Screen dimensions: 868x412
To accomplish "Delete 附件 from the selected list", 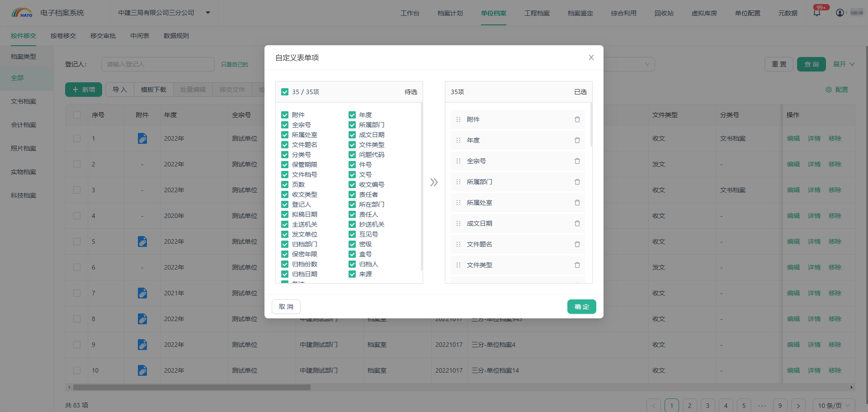I will [577, 119].
